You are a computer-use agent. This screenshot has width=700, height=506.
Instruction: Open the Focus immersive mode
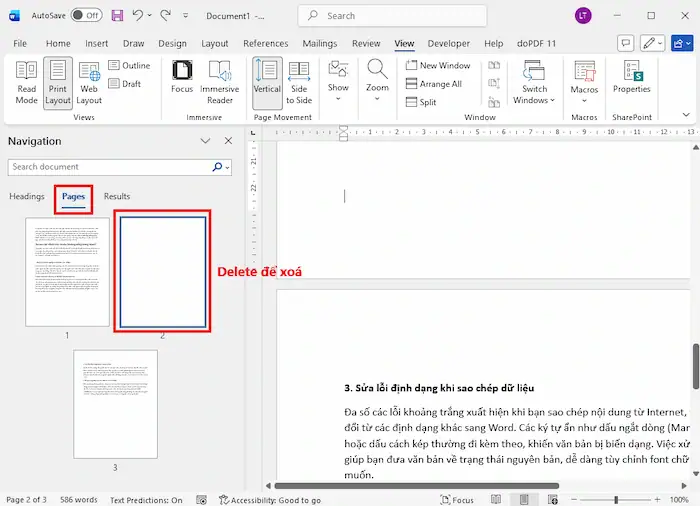[x=182, y=82]
